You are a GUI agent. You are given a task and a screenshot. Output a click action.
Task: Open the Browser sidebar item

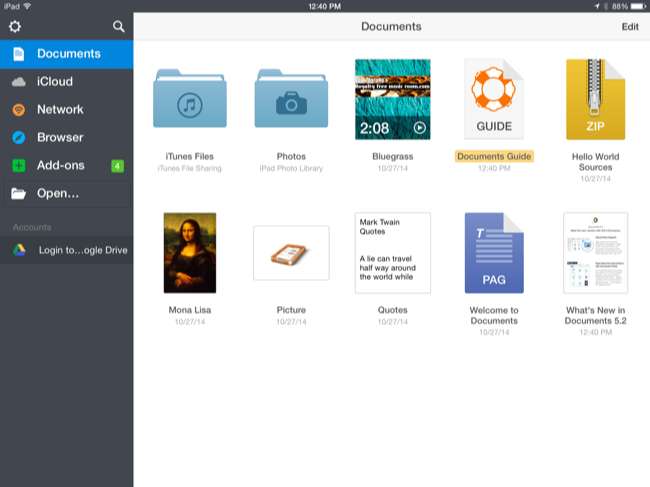click(60, 137)
